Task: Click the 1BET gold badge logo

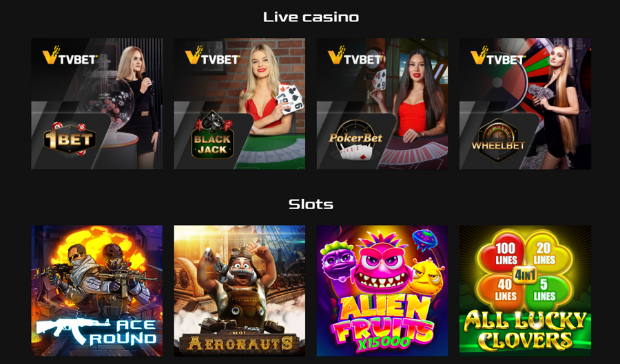Action: [70, 138]
